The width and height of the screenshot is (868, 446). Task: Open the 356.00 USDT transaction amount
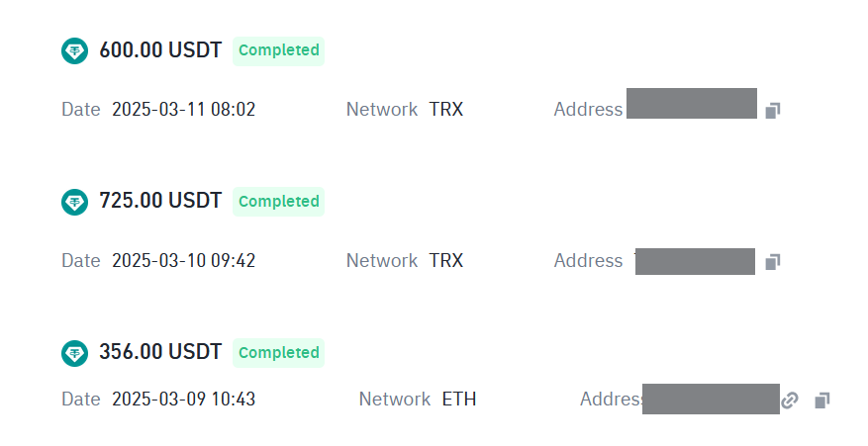(160, 352)
